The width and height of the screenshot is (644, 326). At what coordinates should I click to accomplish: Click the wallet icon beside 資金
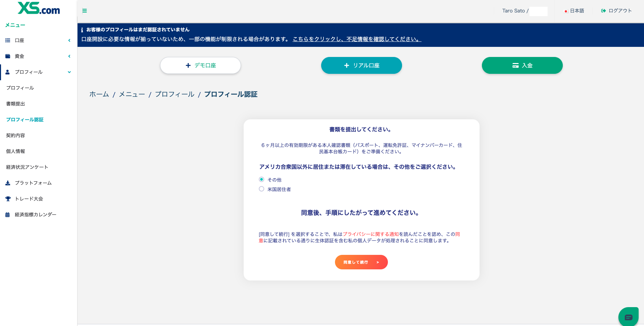click(8, 56)
